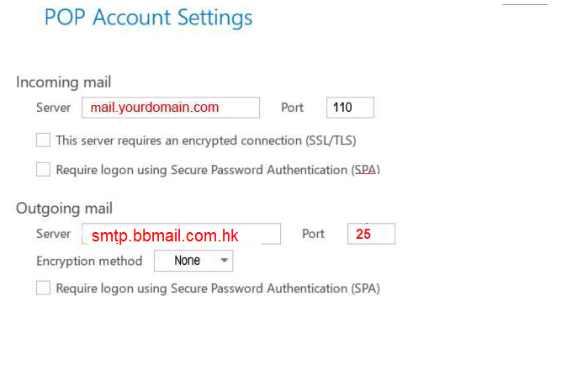Click the outgoing "Require logon using SPA" text
588x381 pixels.
(218, 288)
